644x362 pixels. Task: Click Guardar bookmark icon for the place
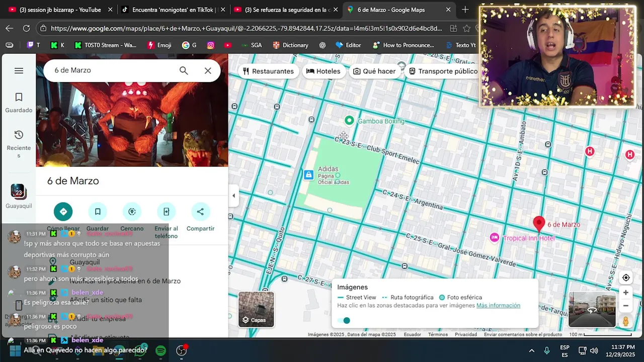(x=98, y=212)
